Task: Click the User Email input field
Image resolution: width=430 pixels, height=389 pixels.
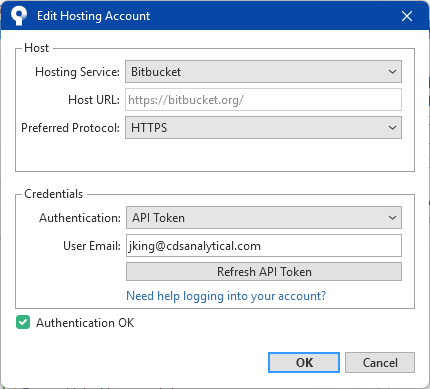Action: point(264,246)
